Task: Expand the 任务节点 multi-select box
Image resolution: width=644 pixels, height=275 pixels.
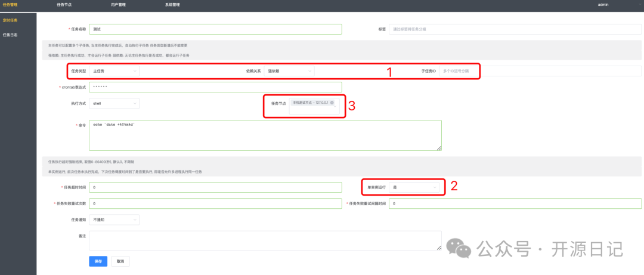Action: (314, 106)
